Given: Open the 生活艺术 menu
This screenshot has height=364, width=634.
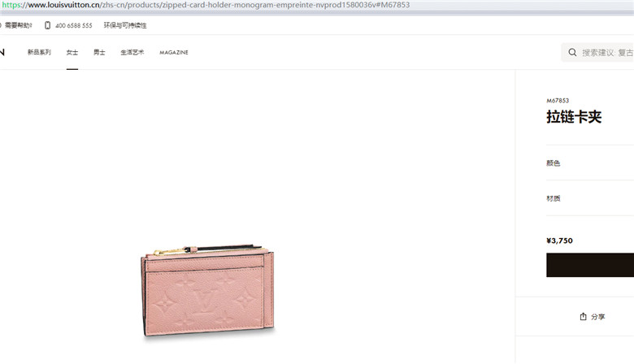Looking at the screenshot, I should pos(132,52).
